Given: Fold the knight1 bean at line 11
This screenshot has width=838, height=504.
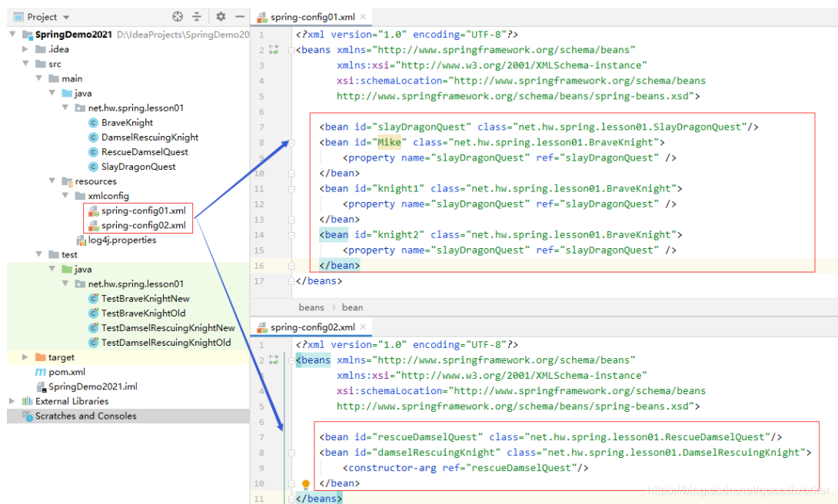Looking at the screenshot, I should coord(292,188).
